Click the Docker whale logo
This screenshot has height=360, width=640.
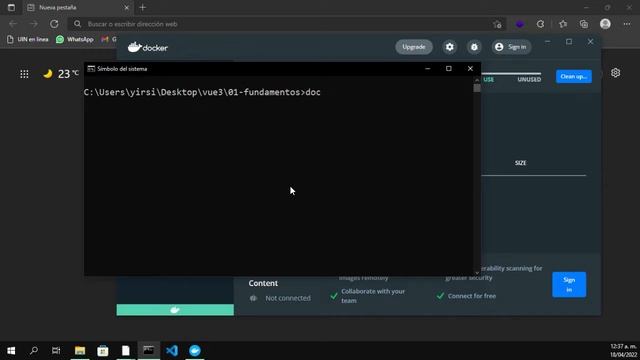point(148,47)
